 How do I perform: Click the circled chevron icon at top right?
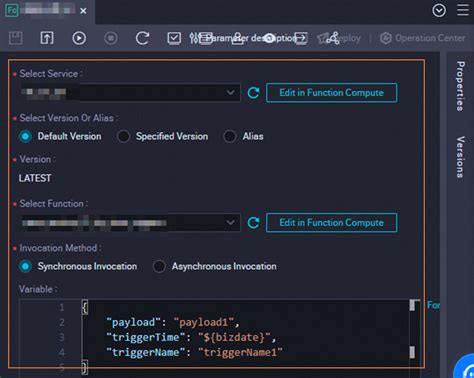[439, 11]
